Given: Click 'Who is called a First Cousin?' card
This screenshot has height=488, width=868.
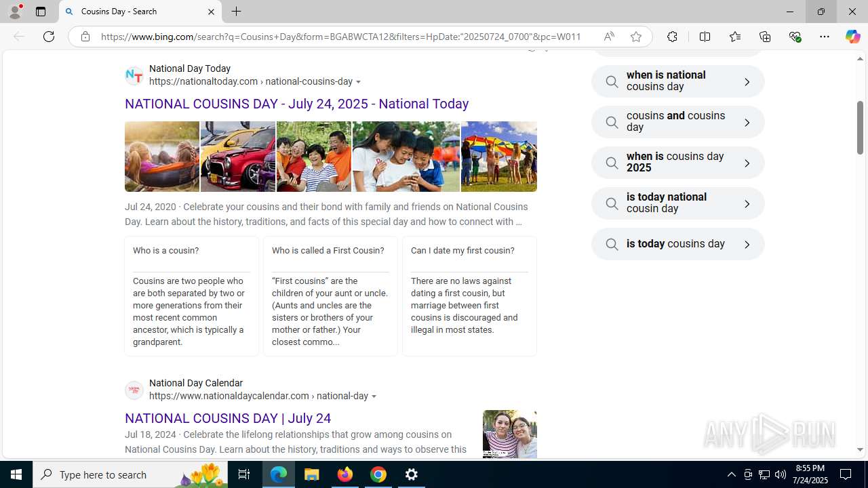Looking at the screenshot, I should (330, 296).
